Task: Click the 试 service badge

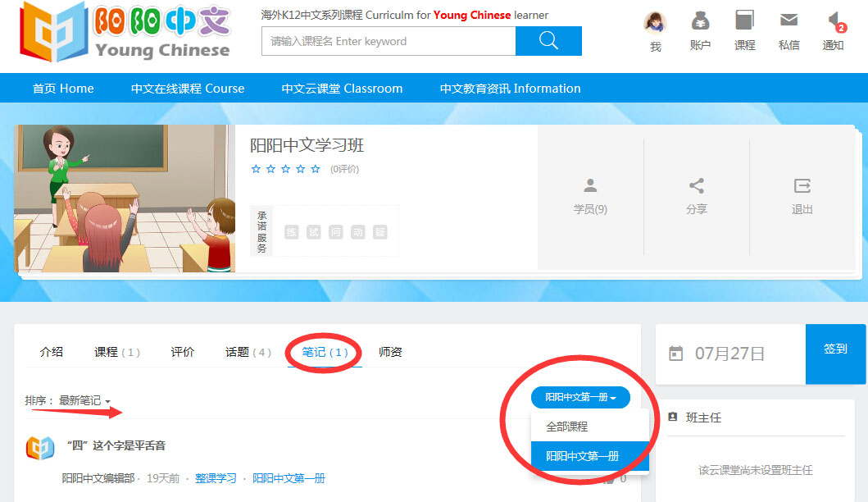Action: (x=314, y=232)
